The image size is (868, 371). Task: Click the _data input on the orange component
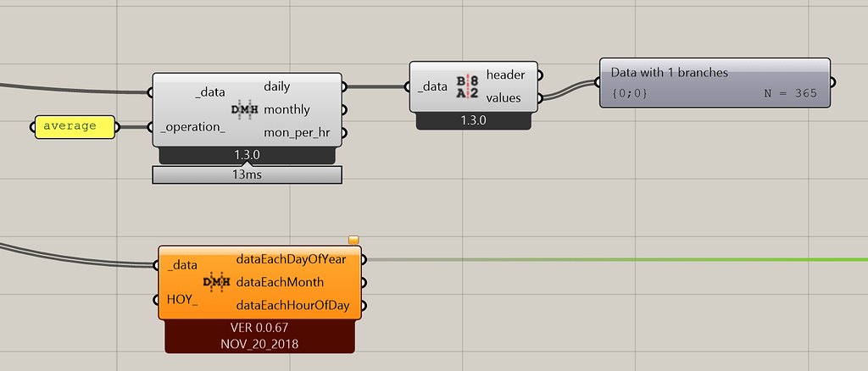pos(182,265)
